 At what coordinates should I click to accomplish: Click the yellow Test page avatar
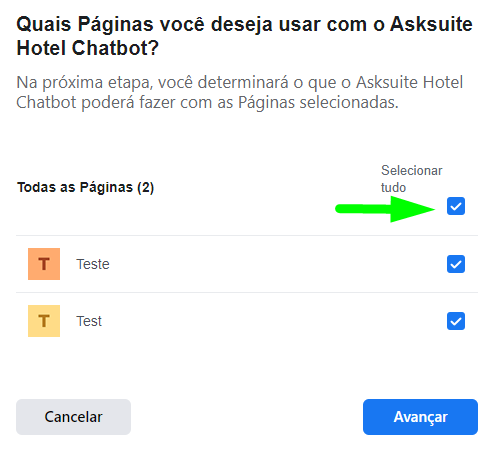(44, 321)
